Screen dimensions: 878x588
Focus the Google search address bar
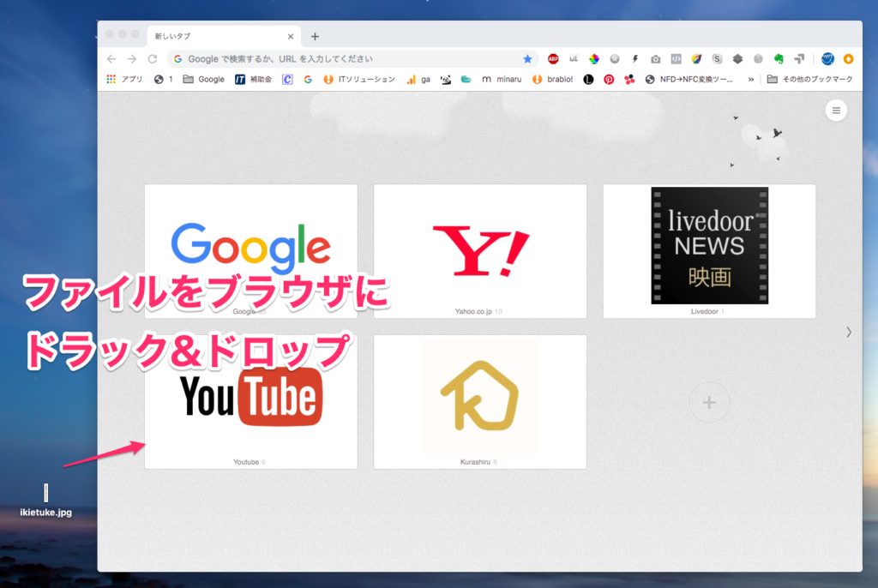pyautogui.click(x=352, y=59)
